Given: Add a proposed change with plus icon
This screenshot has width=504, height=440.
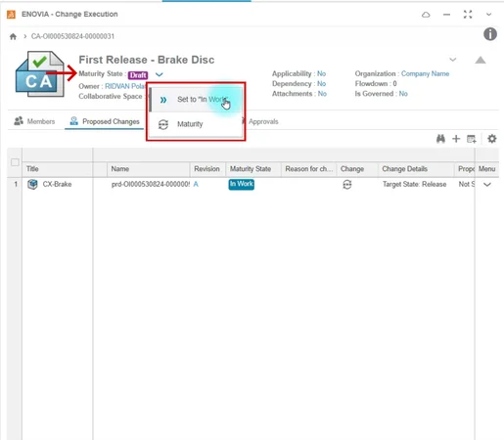Looking at the screenshot, I should (456, 139).
